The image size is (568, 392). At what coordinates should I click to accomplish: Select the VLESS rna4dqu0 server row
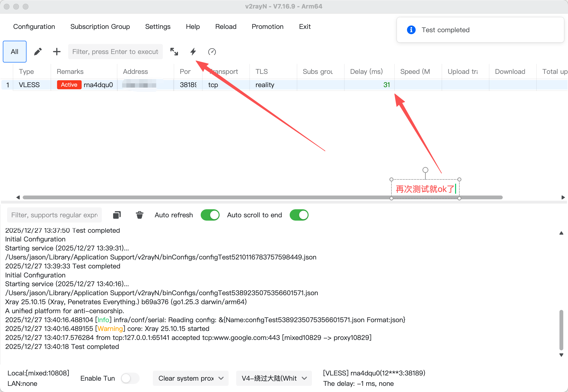point(284,85)
